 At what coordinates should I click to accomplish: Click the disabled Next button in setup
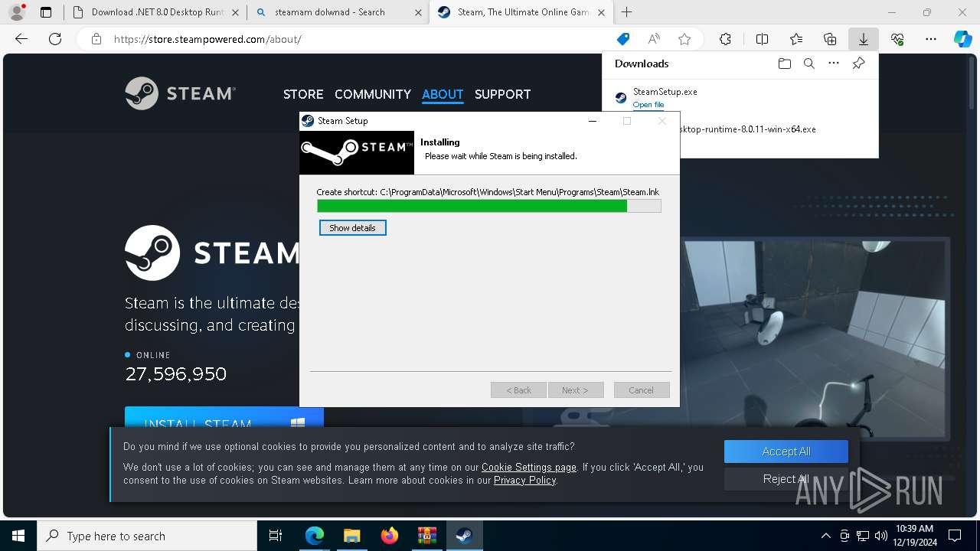coord(576,390)
